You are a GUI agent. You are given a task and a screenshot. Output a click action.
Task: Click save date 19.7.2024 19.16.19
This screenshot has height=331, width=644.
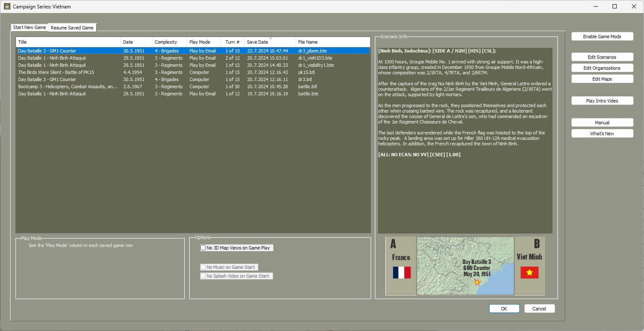267,94
